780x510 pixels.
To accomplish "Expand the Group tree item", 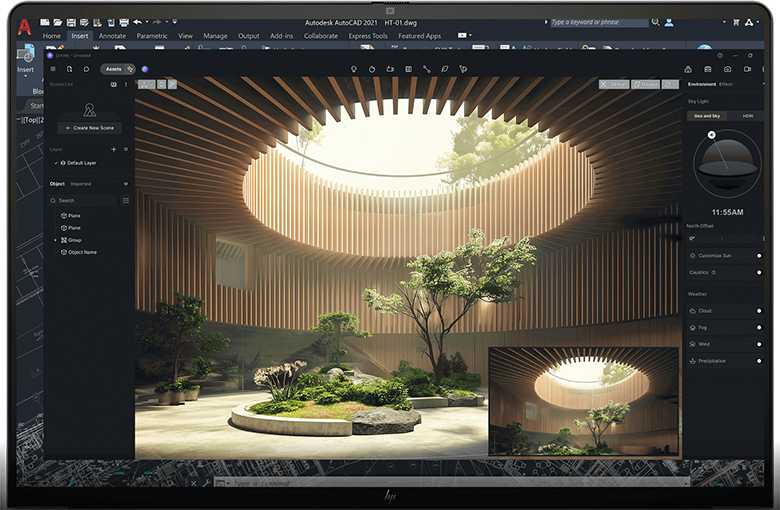I will click(55, 240).
